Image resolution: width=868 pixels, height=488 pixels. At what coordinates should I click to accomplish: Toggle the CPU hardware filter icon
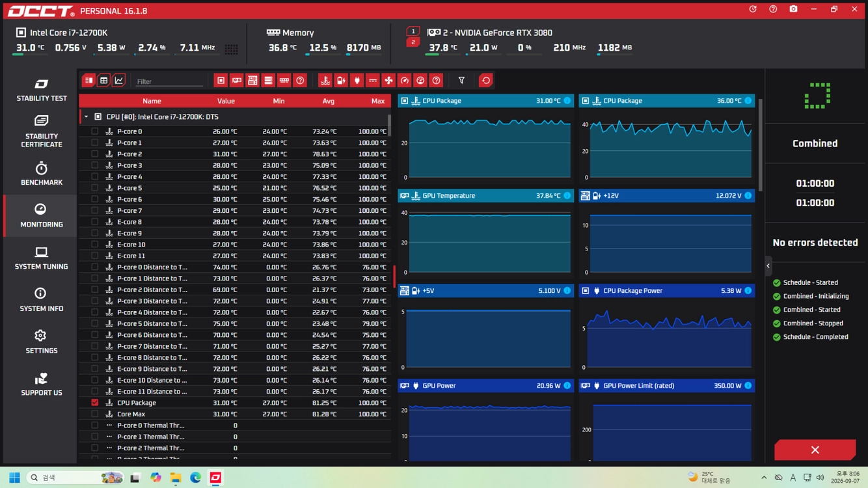click(221, 81)
